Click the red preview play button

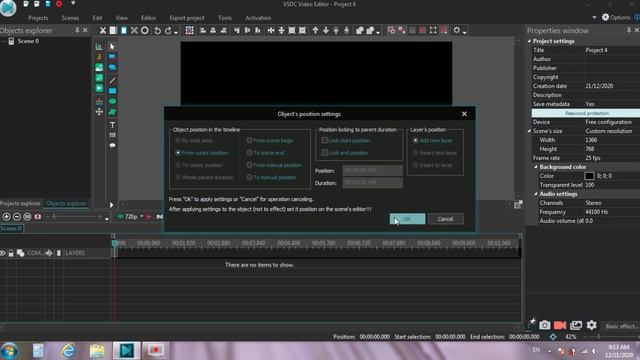pos(149,217)
